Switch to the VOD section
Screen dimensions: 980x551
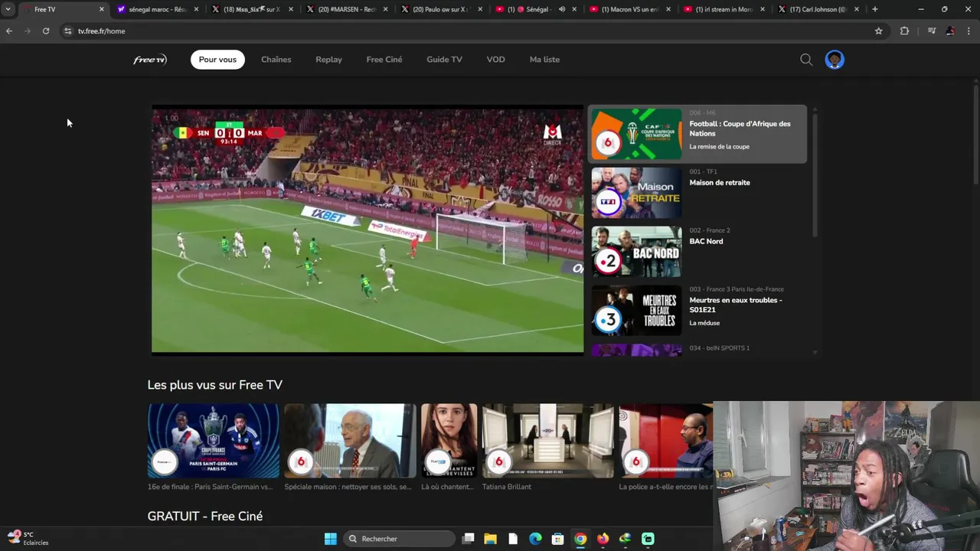[x=495, y=60]
